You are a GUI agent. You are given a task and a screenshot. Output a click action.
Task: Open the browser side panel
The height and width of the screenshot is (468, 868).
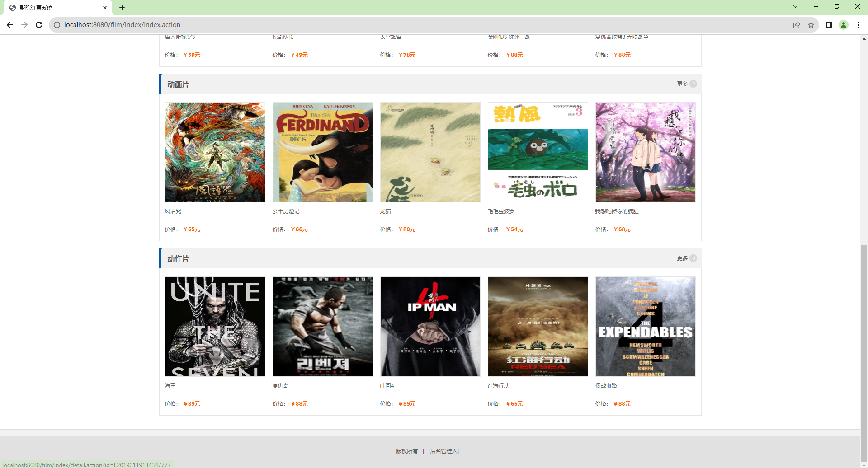click(829, 25)
